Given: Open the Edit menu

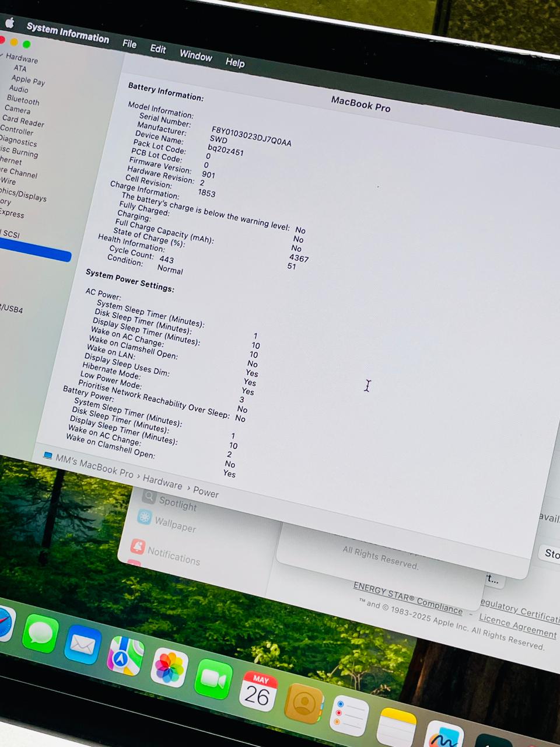Looking at the screenshot, I should click(158, 49).
